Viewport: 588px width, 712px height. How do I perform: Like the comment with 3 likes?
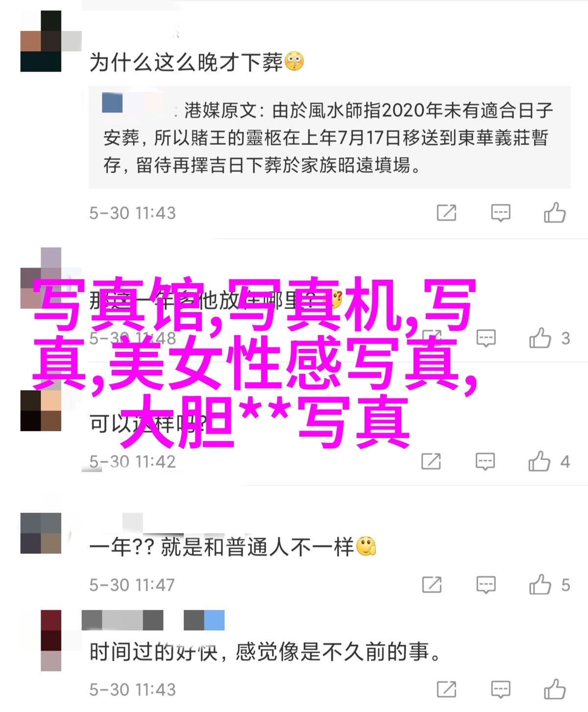click(x=540, y=338)
